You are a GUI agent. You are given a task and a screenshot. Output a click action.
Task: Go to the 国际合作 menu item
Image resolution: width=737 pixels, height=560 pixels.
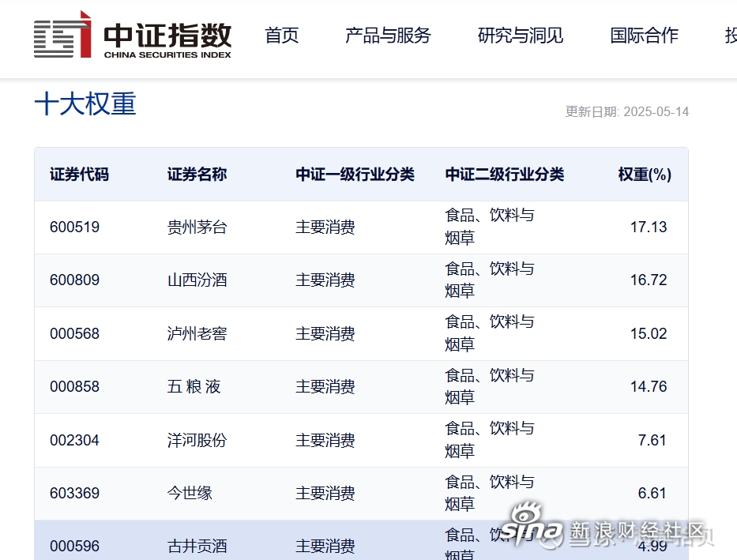click(644, 36)
